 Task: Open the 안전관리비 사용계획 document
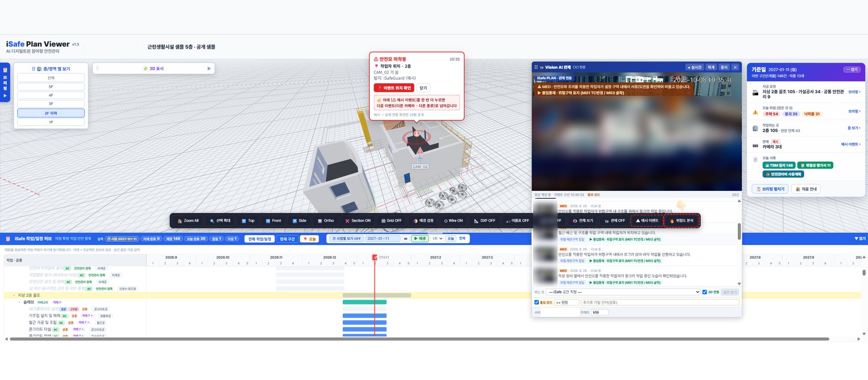pyautogui.click(x=783, y=174)
